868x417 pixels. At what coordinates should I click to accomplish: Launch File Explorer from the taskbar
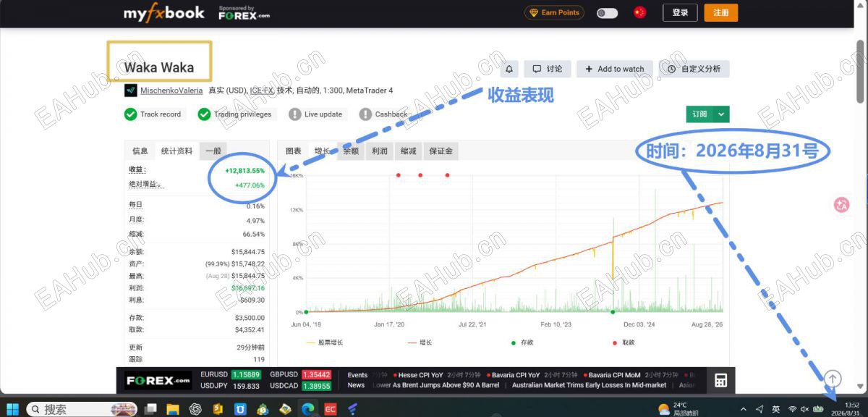click(173, 409)
